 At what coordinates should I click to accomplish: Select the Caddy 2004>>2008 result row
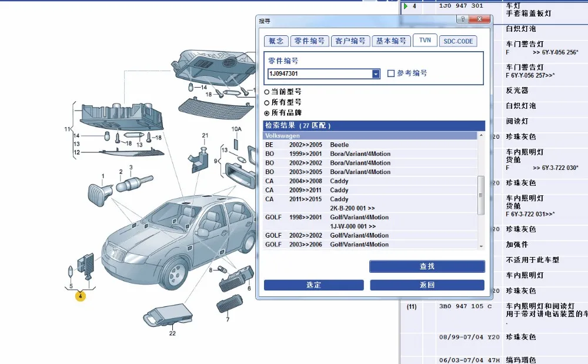[x=370, y=181]
